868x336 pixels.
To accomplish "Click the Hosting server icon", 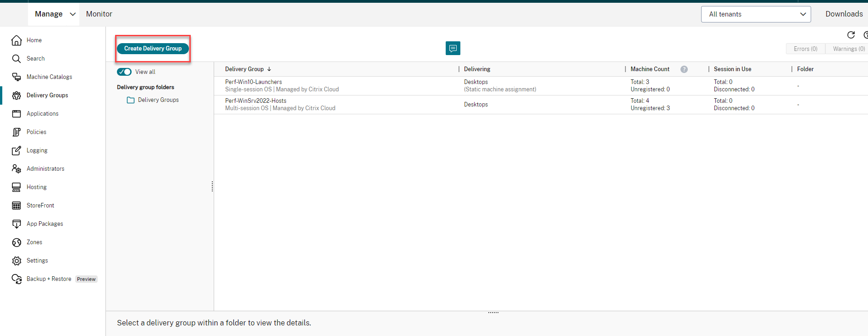I will 17,187.
